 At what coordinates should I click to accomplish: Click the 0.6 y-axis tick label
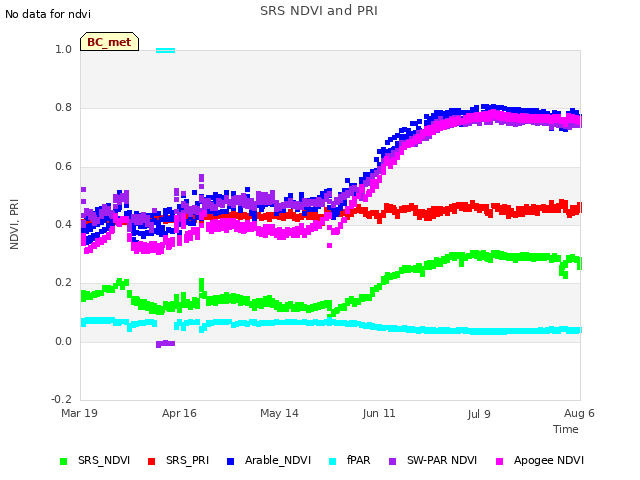(x=63, y=167)
